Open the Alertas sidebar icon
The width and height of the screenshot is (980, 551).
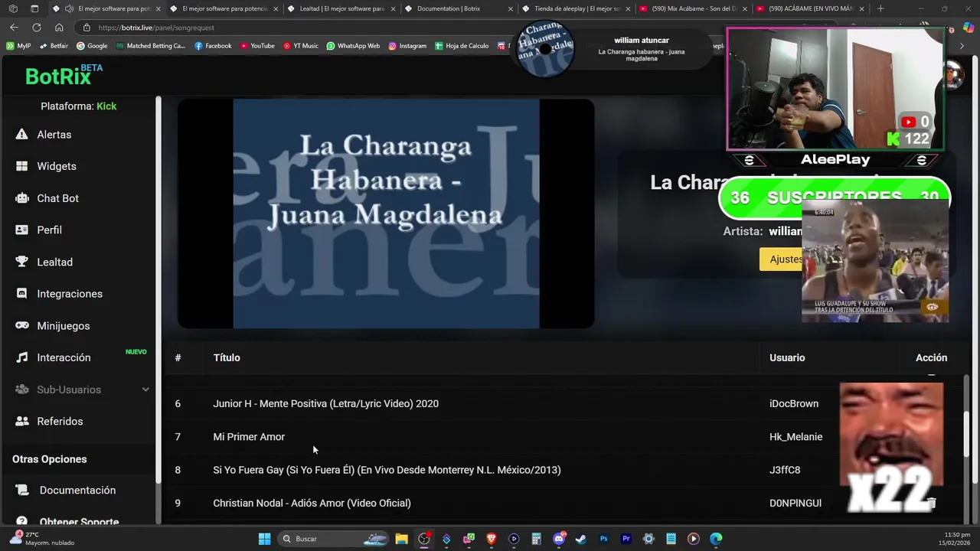[x=22, y=135]
